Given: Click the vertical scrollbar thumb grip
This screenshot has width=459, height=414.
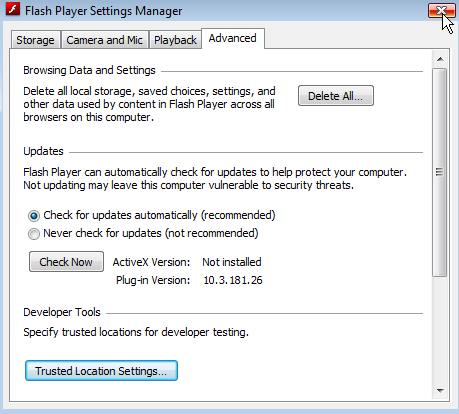Looking at the screenshot, I should click(440, 172).
